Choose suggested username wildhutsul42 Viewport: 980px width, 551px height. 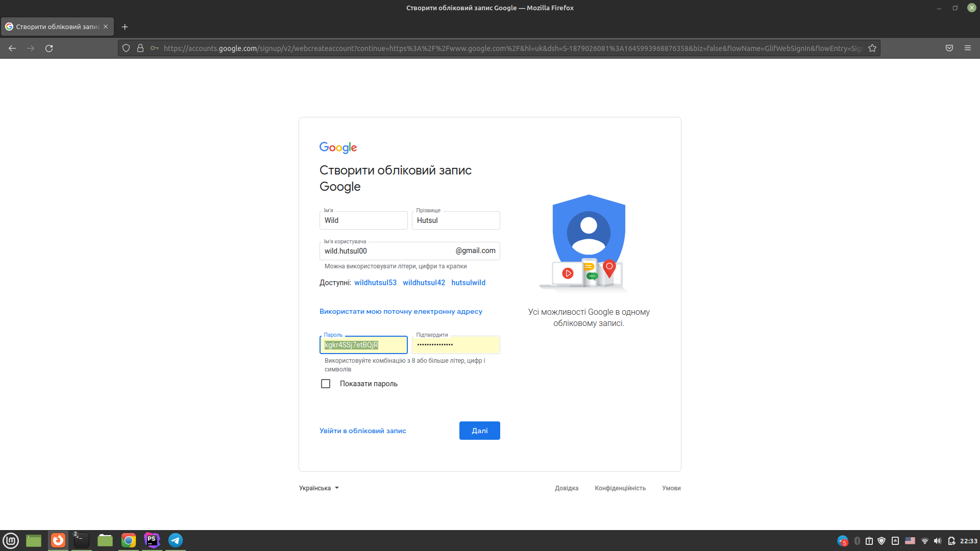coord(424,283)
